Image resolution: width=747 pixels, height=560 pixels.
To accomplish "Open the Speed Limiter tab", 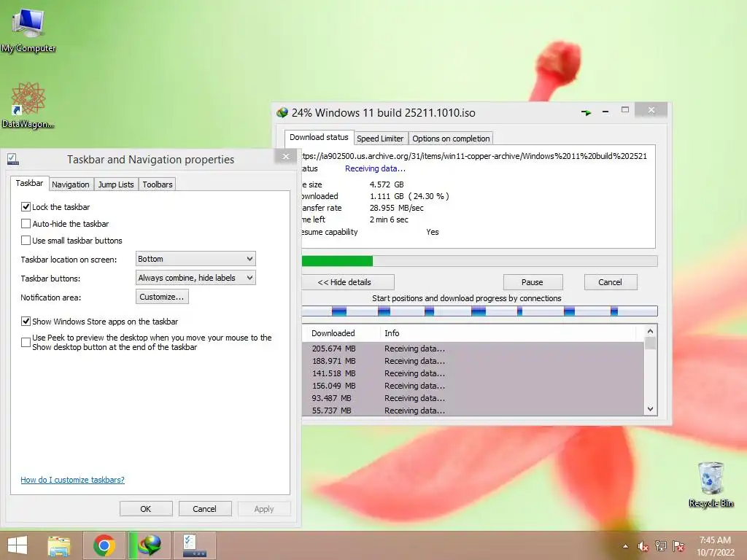I will click(380, 139).
